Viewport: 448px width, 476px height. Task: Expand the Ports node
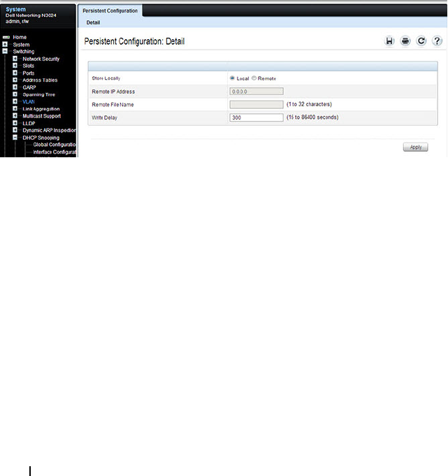(x=15, y=73)
